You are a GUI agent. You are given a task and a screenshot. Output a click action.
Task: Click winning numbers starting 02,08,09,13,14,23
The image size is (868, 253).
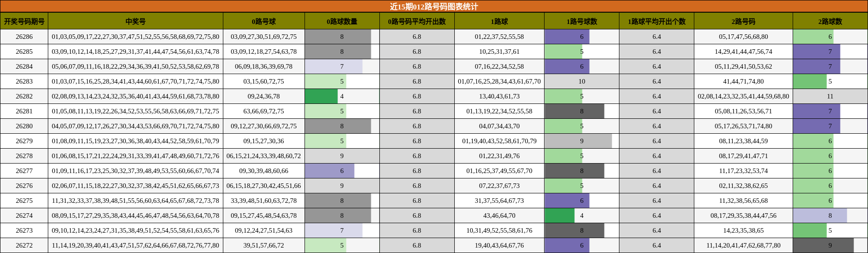pos(135,96)
